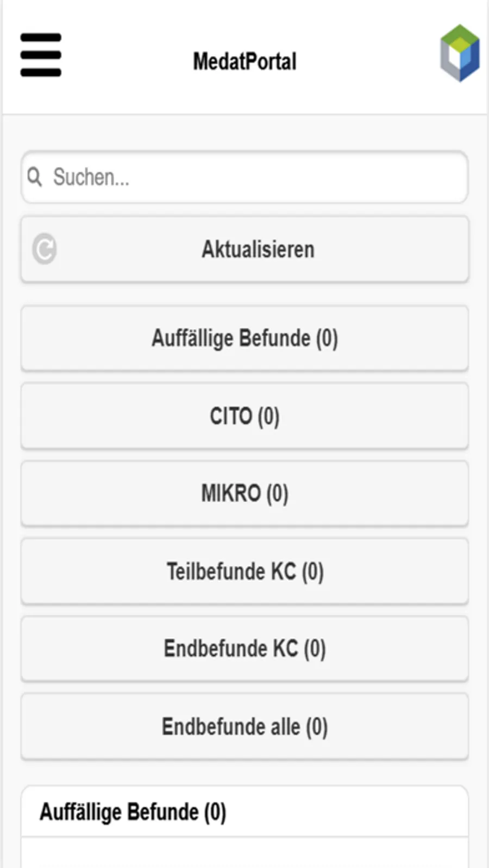This screenshot has width=489, height=868.
Task: Select Teilbefunde KC (0)
Action: coord(244,571)
